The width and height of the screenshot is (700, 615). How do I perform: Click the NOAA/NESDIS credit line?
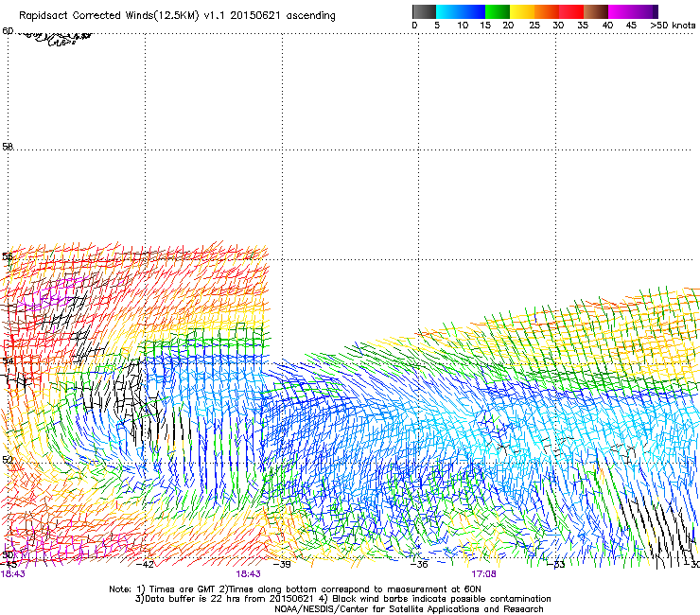(409, 609)
